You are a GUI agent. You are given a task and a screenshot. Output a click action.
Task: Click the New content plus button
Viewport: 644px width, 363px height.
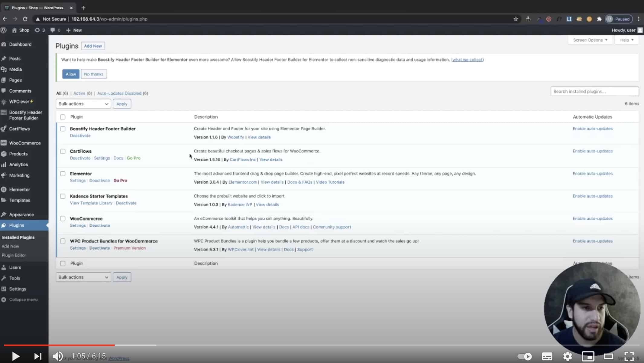point(74,30)
